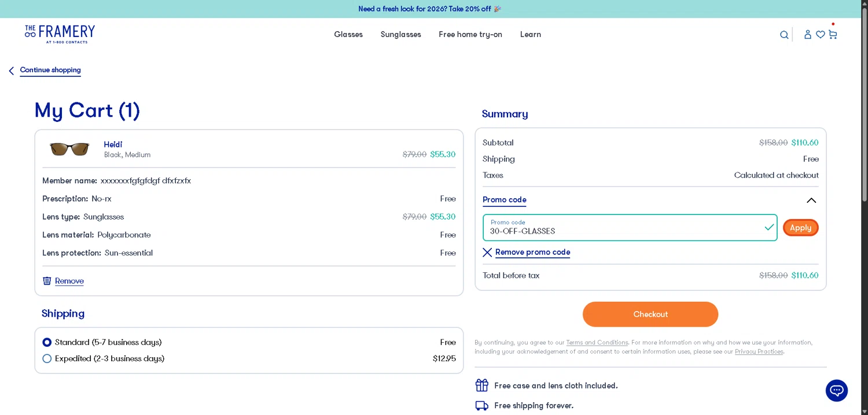Open the search magnifier icon
This screenshot has width=868, height=415.
784,35
